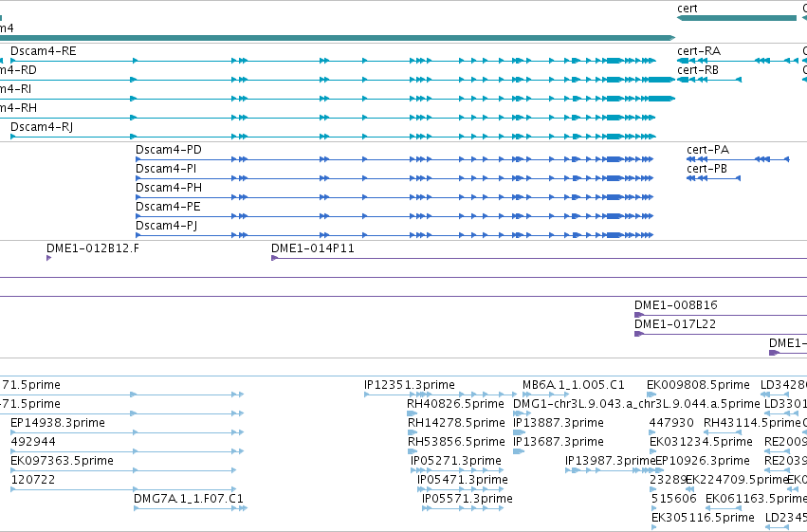807x532 pixels.
Task: Select the DME1-014P11 feature label
Action: [312, 248]
